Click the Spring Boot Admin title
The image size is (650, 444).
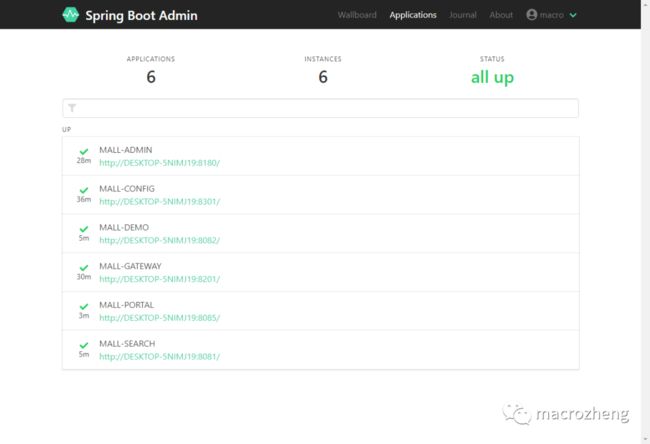click(141, 15)
